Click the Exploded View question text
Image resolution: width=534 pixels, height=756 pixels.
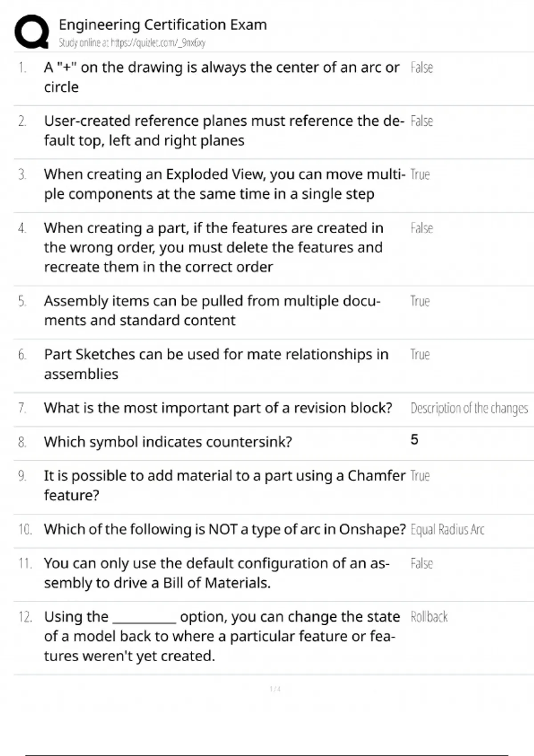point(224,184)
